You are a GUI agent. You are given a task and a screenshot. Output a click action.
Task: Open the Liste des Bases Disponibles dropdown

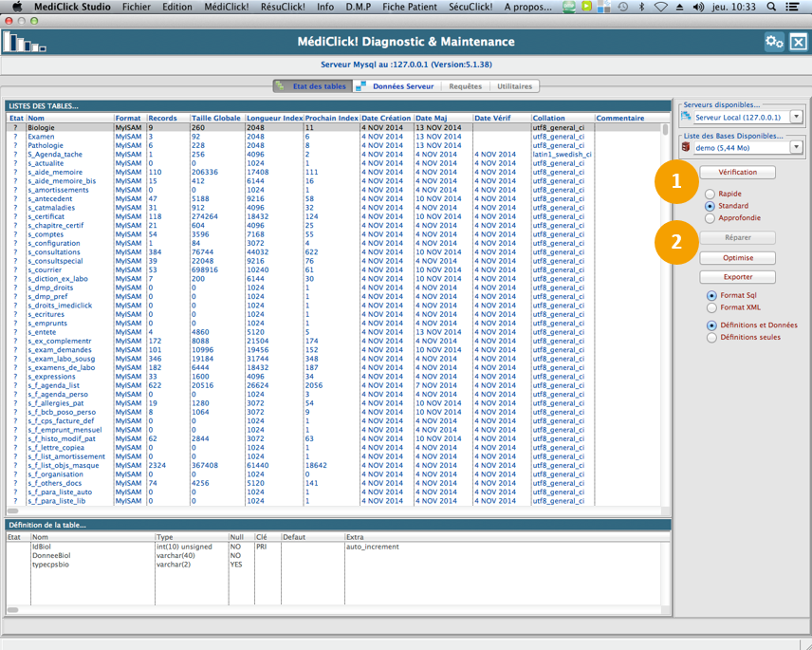[x=796, y=148]
